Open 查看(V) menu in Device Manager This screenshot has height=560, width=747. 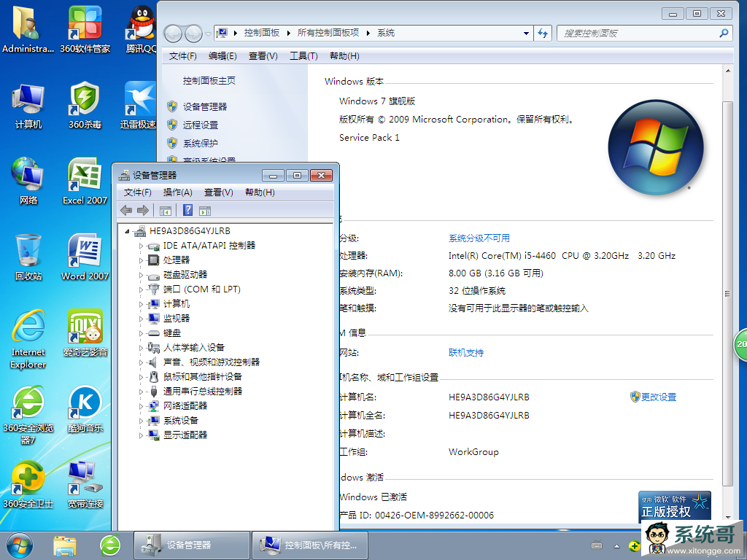click(x=219, y=192)
